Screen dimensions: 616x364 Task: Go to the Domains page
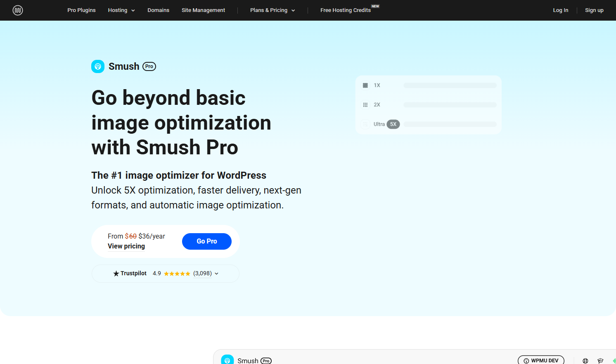(x=159, y=10)
